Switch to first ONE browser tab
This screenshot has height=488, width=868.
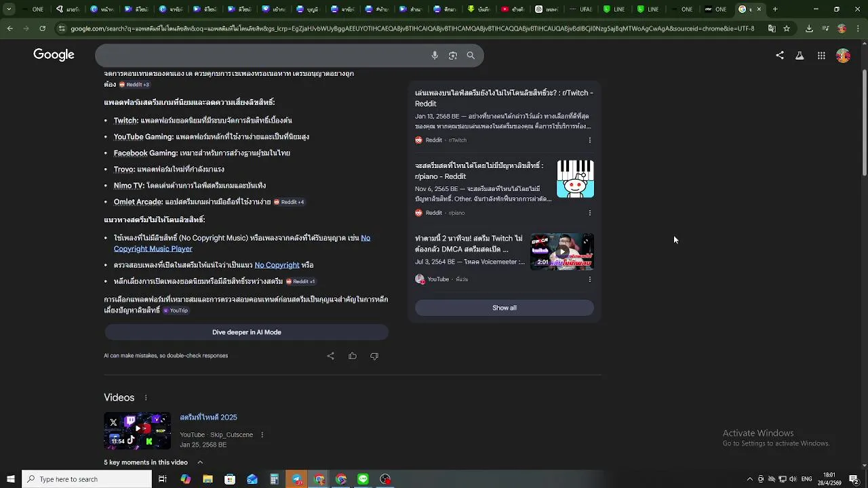coord(32,9)
